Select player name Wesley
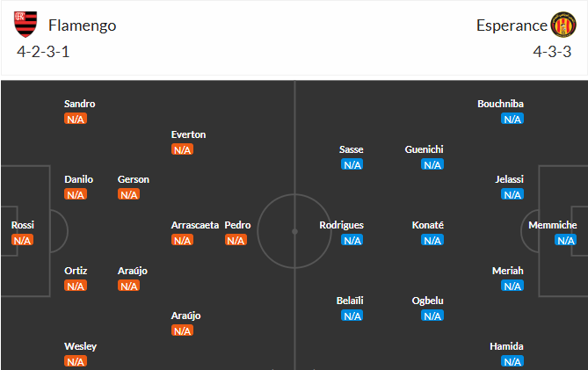The height and width of the screenshot is (370, 588). 80,346
